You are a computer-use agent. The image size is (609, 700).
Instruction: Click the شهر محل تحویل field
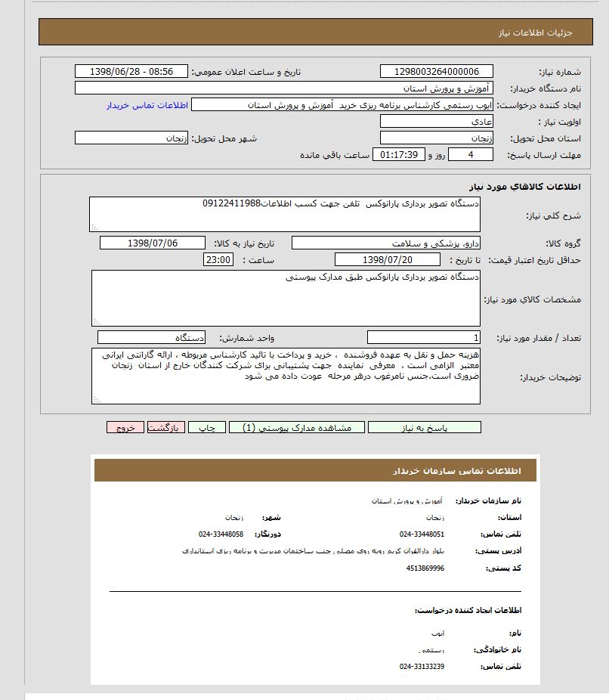click(x=131, y=138)
